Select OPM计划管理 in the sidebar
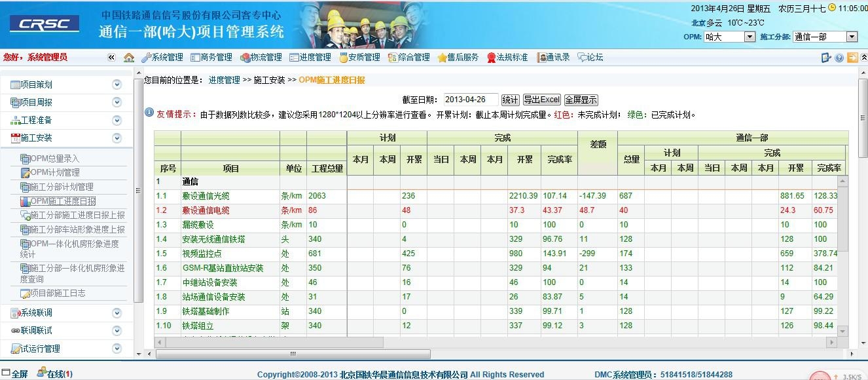 54,172
